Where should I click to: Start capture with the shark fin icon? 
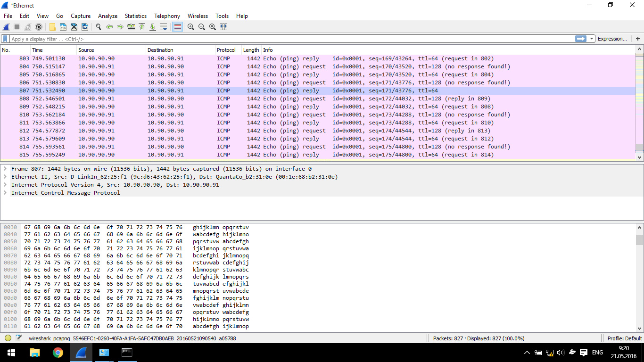6,27
